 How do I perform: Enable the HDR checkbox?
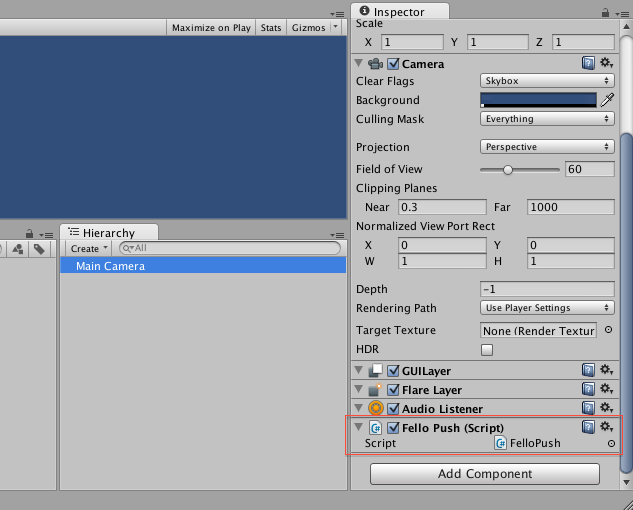487,350
